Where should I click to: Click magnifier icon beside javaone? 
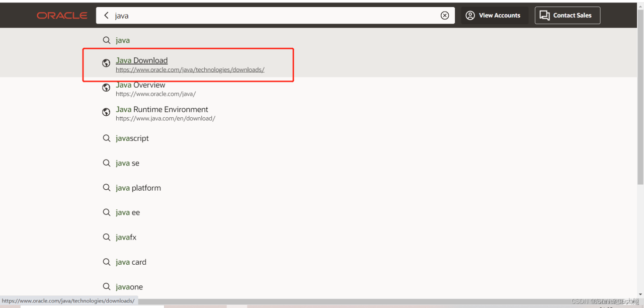(x=107, y=286)
